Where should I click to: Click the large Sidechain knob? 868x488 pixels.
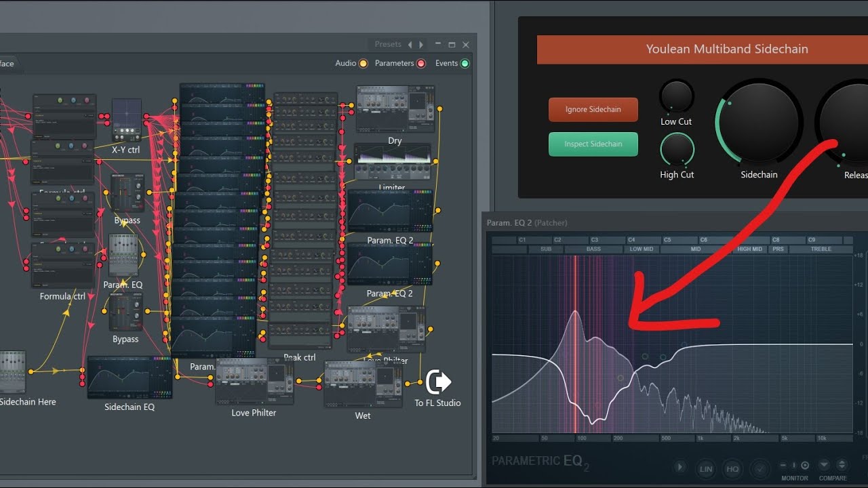click(759, 122)
